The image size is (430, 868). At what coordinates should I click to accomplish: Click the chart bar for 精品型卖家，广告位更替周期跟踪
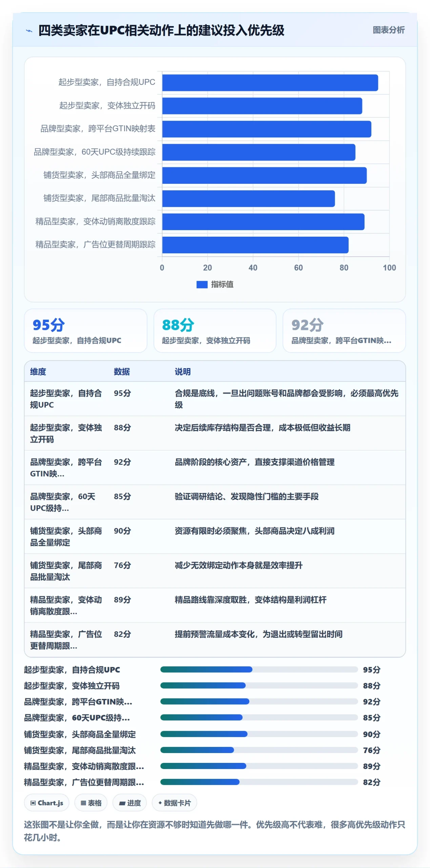click(255, 245)
